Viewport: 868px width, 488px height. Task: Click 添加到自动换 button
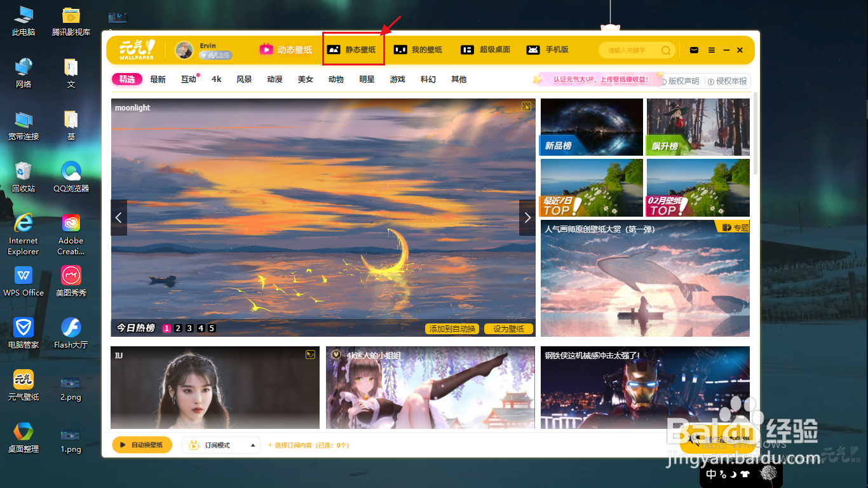coord(452,329)
